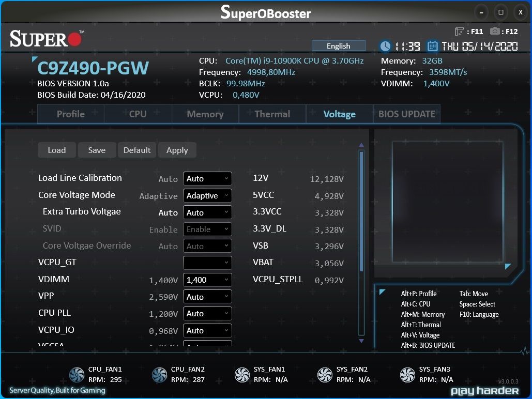Viewport: 532px width, 399px height.
Task: Click the Alt+T: Thermal shortcut text
Action: click(421, 325)
